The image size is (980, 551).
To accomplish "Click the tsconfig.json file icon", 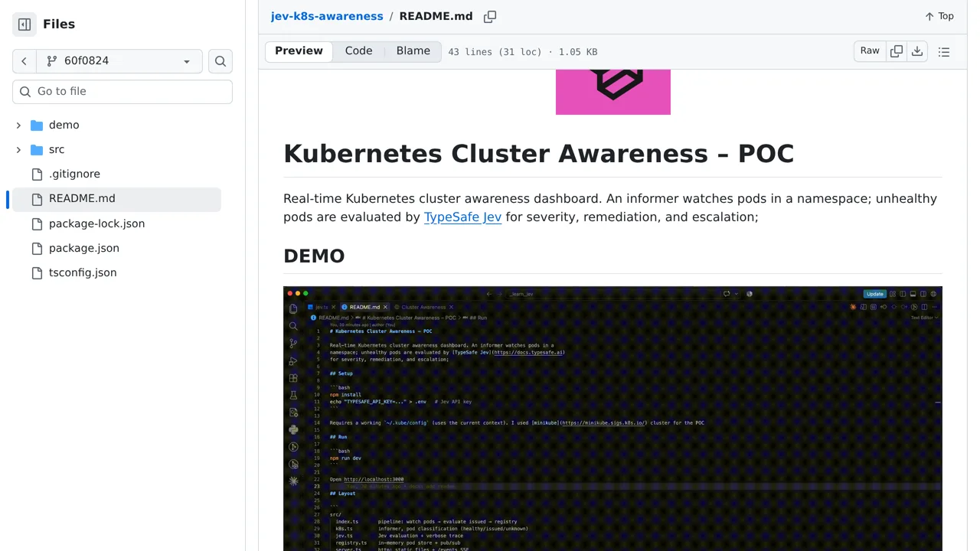I will click(x=37, y=272).
